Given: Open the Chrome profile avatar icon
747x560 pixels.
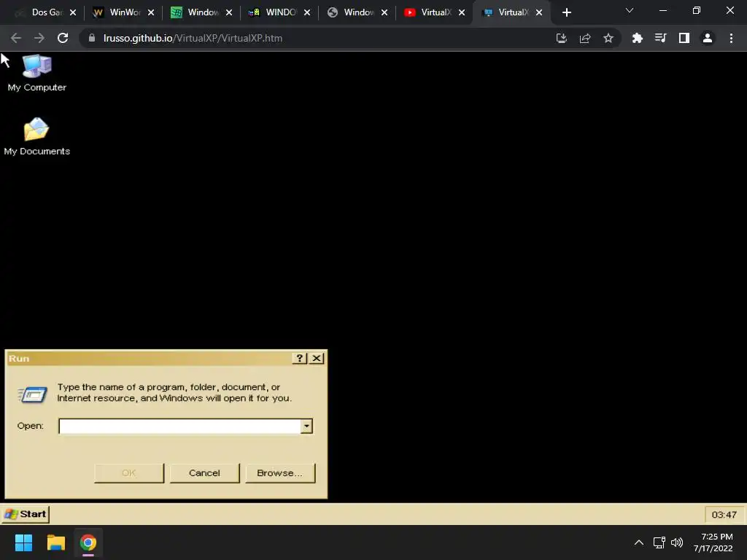Looking at the screenshot, I should click(x=708, y=38).
